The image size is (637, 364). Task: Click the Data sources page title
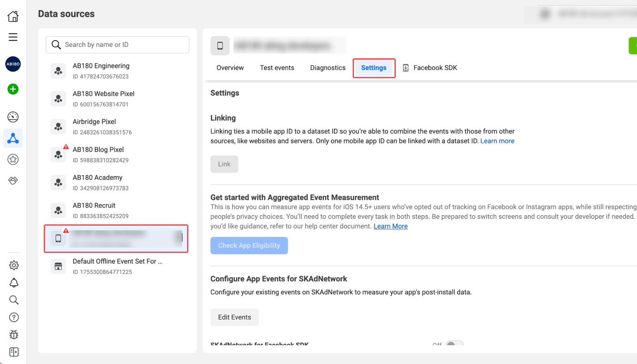pos(66,14)
